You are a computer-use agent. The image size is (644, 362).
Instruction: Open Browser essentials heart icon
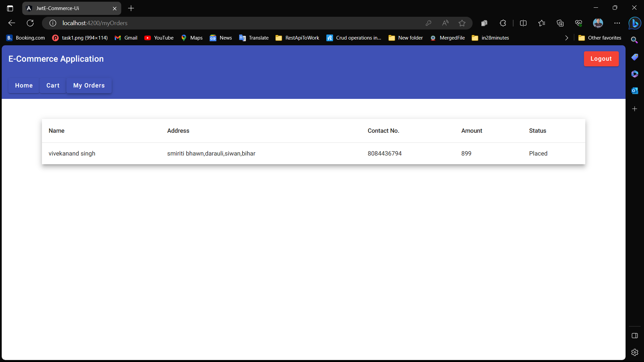[578, 23]
